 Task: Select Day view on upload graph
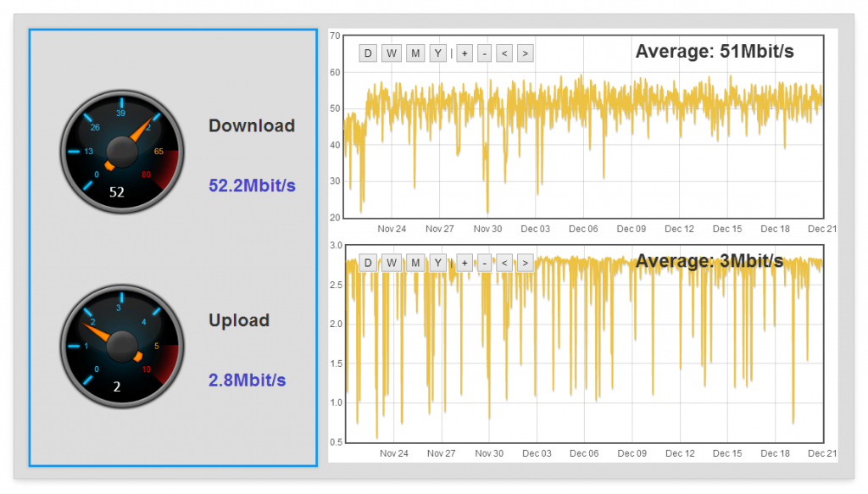pyautogui.click(x=368, y=263)
